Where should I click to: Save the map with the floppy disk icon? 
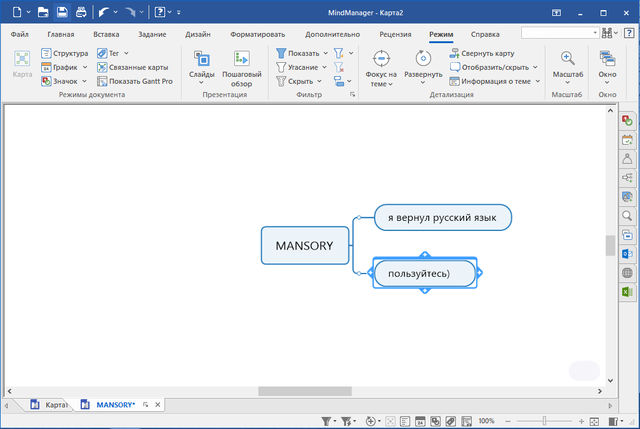click(x=62, y=12)
